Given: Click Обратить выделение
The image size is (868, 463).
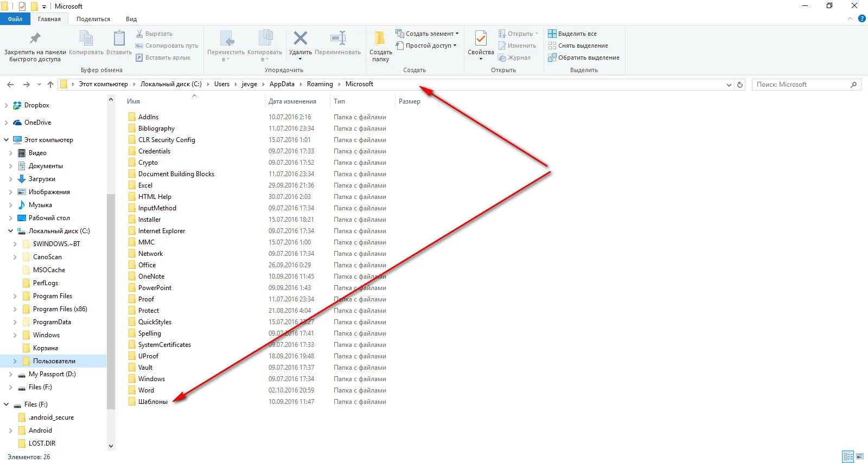Looking at the screenshot, I should click(x=584, y=57).
